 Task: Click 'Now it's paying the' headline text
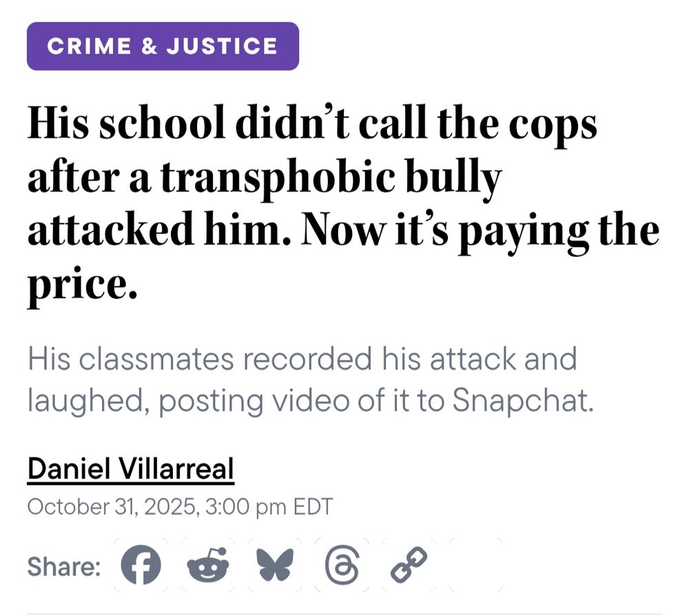coord(480,232)
